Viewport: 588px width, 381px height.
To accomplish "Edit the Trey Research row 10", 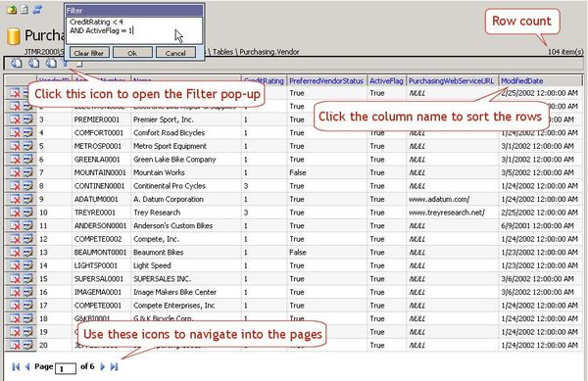I will click(28, 213).
